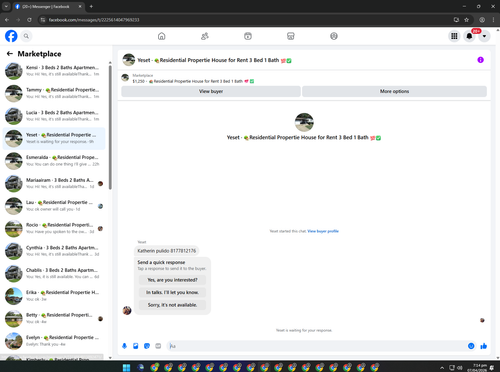Click the $1,250 listing title under Marketplace label

point(193,81)
